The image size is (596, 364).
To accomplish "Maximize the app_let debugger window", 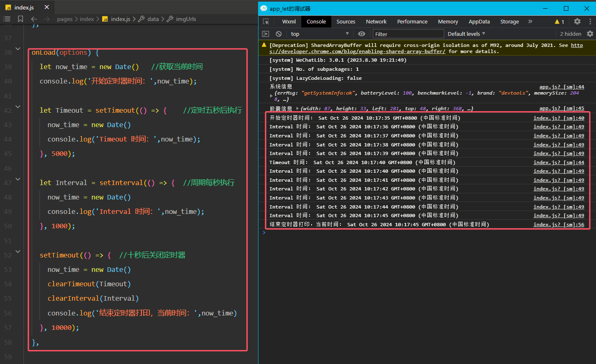I will [x=566, y=8].
